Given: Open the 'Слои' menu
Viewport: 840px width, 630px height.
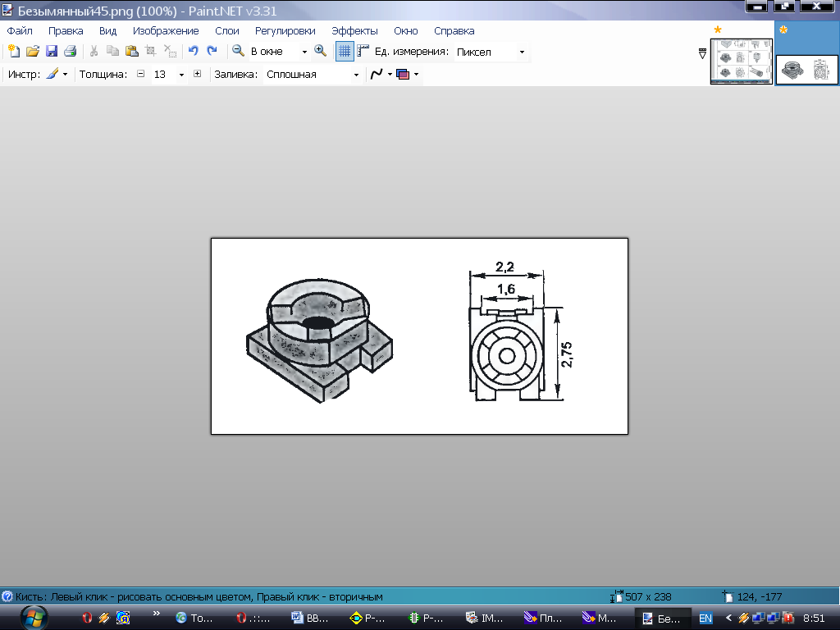Looking at the screenshot, I should pyautogui.click(x=226, y=31).
